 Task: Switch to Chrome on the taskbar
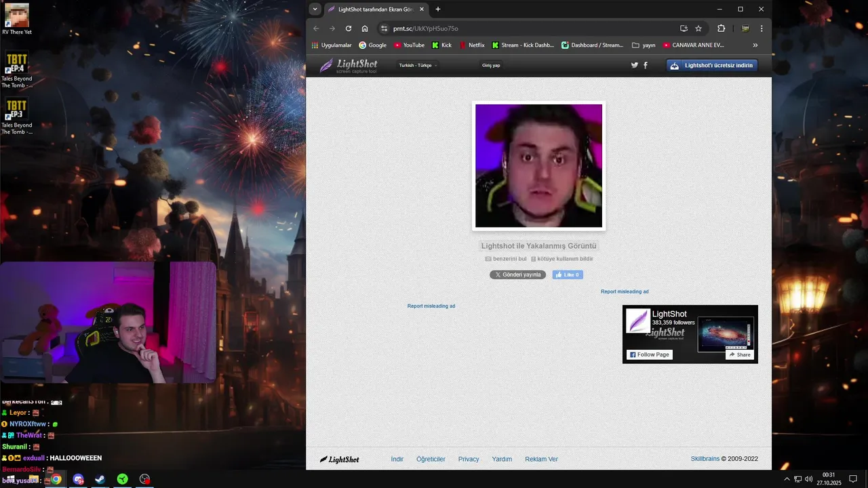point(56,479)
